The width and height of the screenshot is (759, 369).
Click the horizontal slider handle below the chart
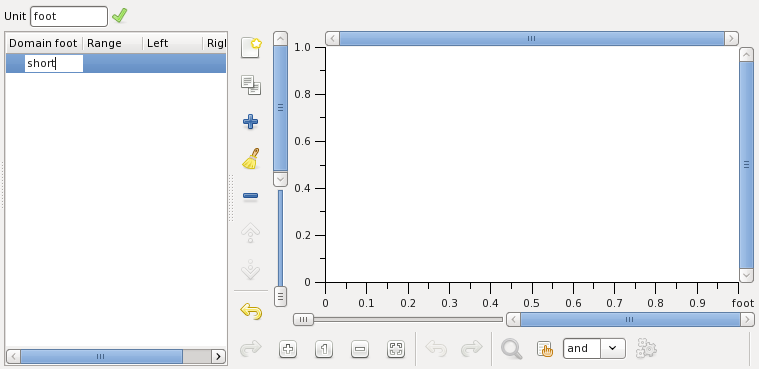[304, 319]
